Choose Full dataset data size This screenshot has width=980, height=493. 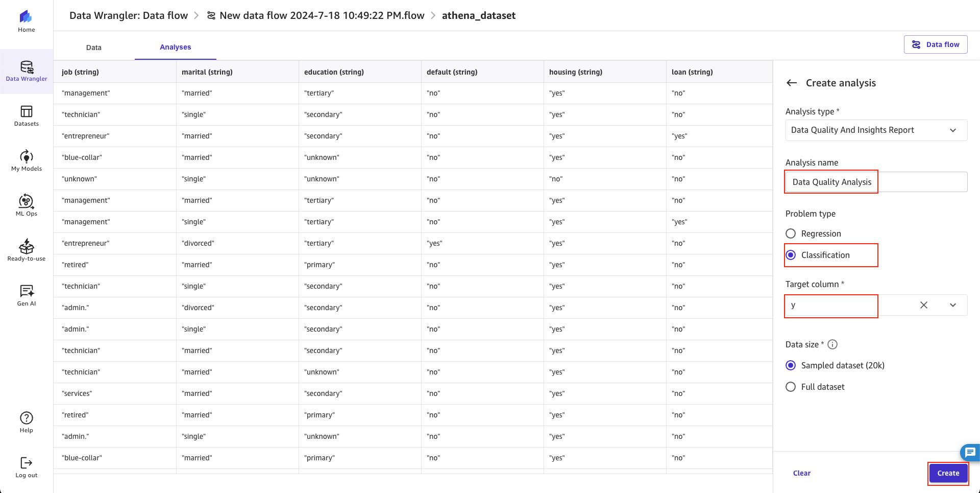coord(791,387)
